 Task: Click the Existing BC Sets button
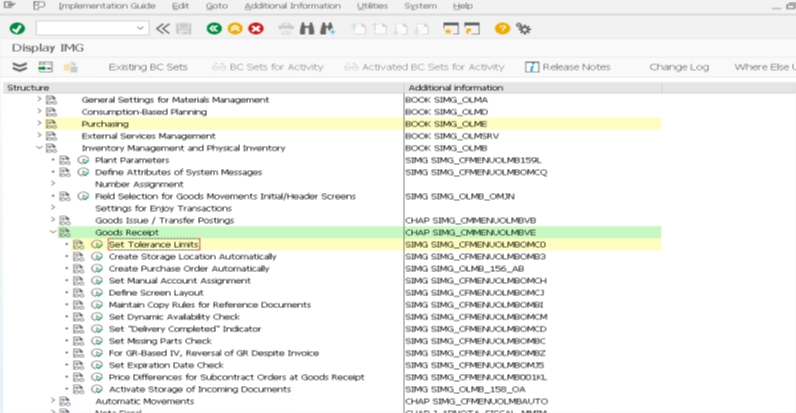coord(148,67)
